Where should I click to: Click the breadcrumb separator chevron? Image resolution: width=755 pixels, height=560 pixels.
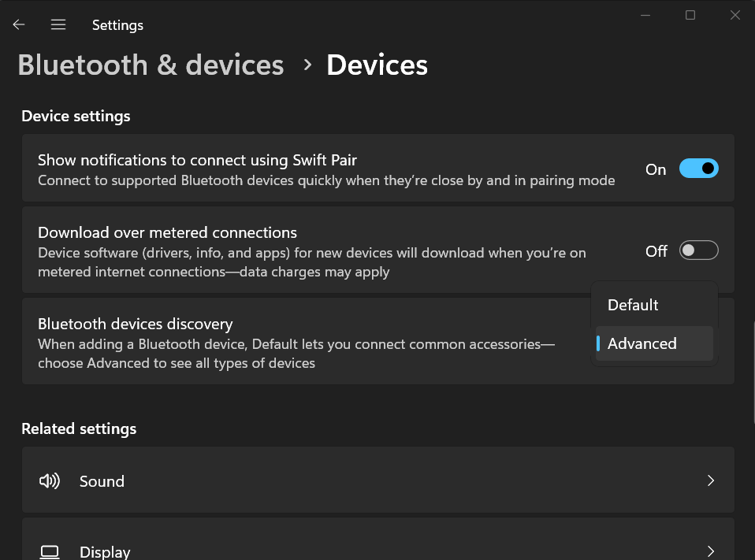click(307, 65)
